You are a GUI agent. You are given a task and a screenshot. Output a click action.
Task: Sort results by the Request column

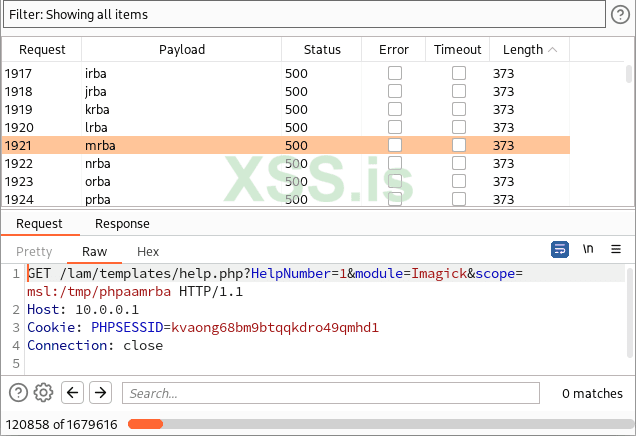[42, 49]
